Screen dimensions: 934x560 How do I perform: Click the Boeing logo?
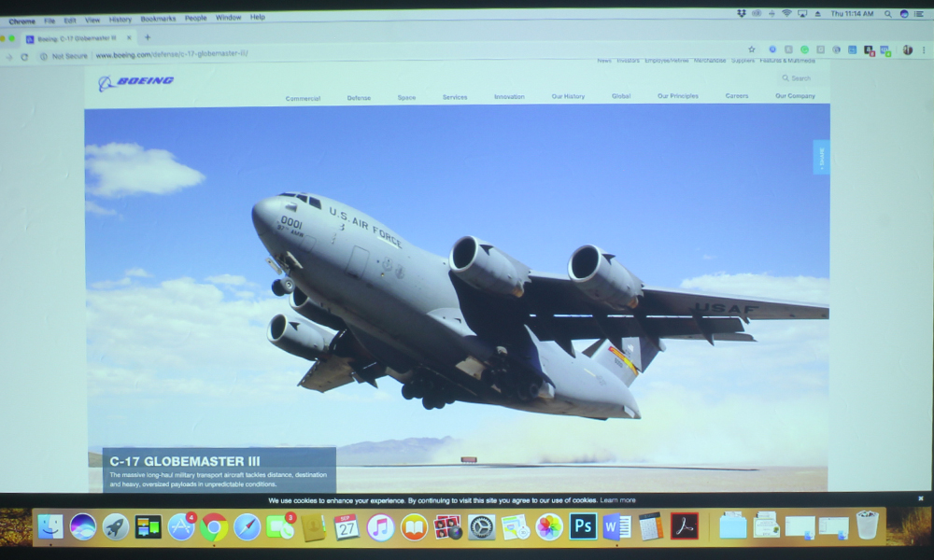[x=135, y=82]
